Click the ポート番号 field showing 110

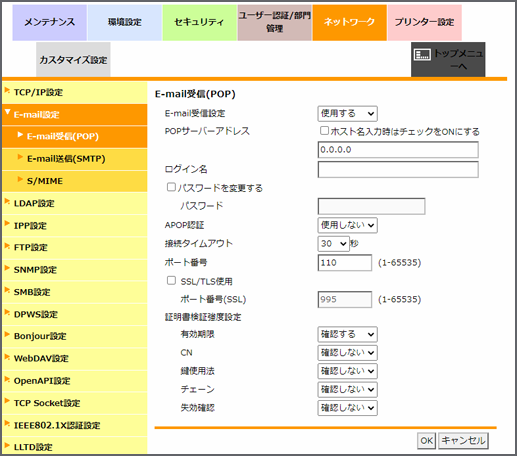345,263
